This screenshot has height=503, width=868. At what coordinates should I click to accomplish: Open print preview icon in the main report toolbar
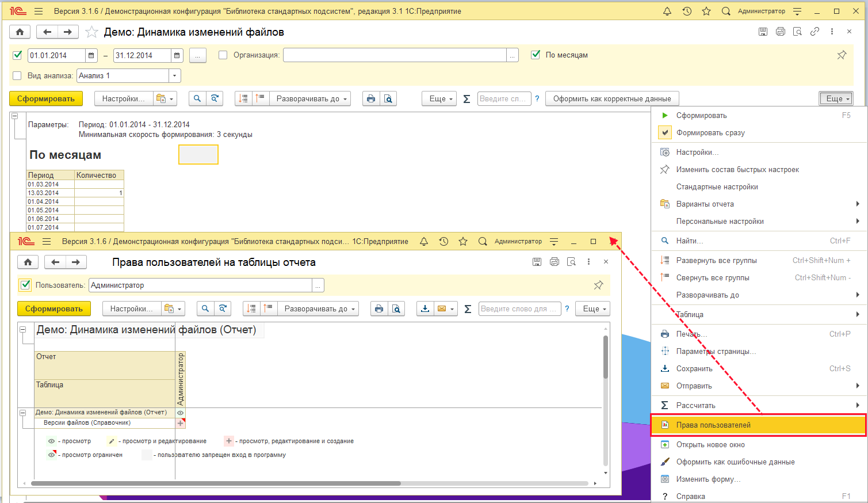(388, 98)
